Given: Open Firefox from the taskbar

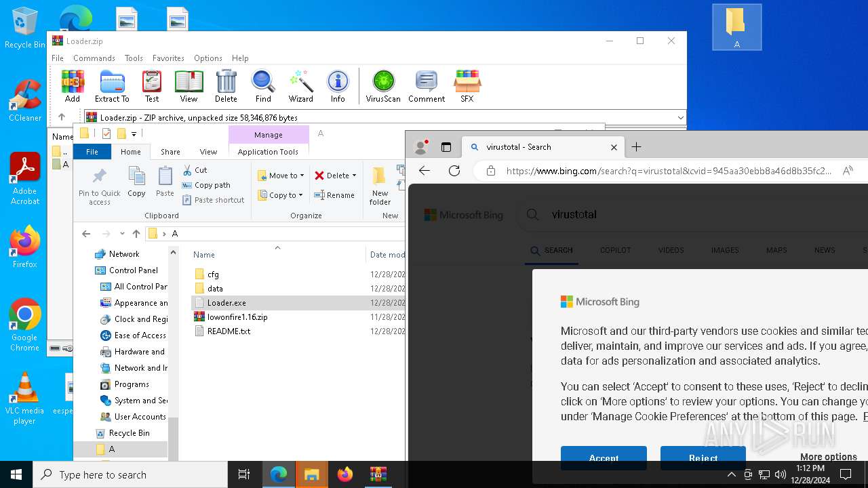Looking at the screenshot, I should [x=345, y=474].
